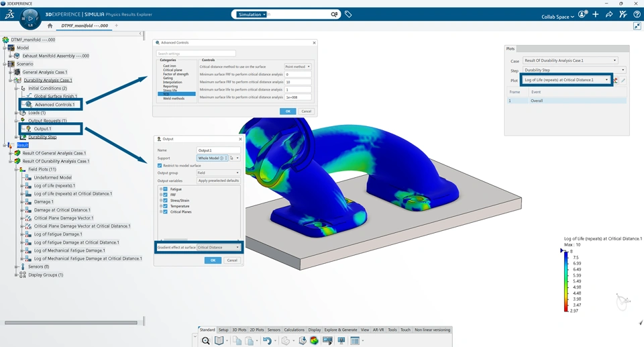
Task: Toggle the FRF output variable checkbox
Action: [165, 195]
